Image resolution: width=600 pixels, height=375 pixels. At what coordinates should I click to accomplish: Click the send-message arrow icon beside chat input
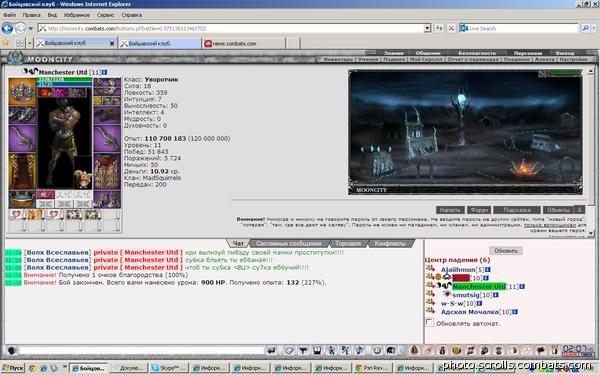(x=271, y=350)
